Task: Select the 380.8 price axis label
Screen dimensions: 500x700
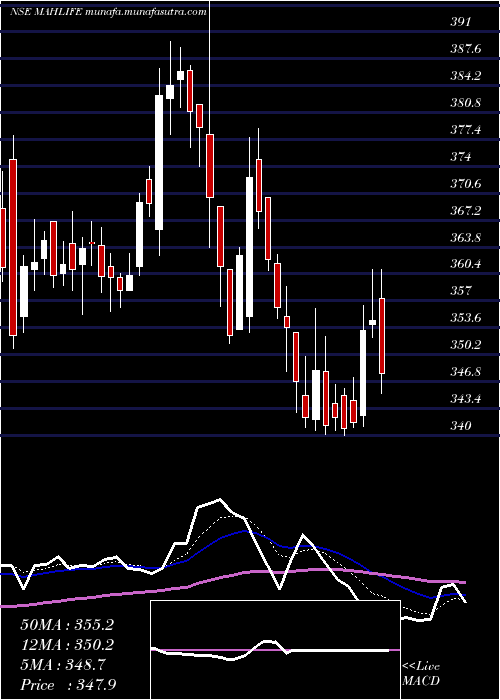Action: pyautogui.click(x=466, y=103)
